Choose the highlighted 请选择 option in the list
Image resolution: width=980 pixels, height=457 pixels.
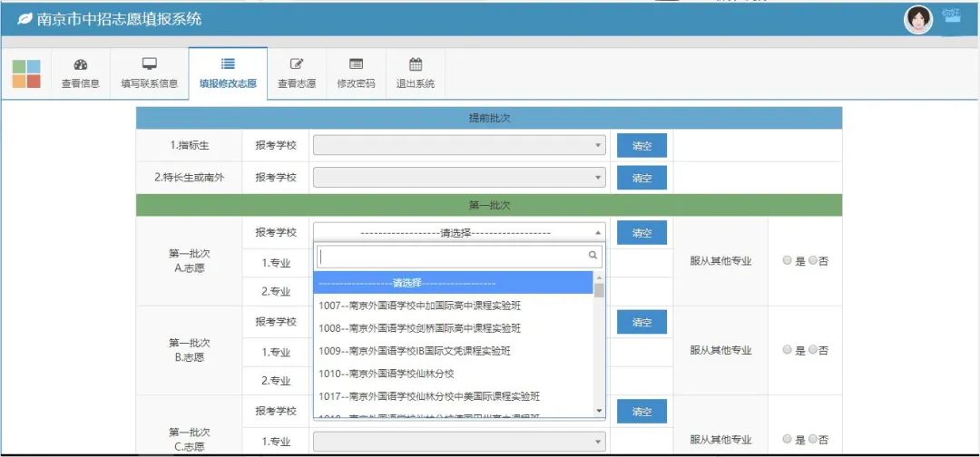pos(453,283)
